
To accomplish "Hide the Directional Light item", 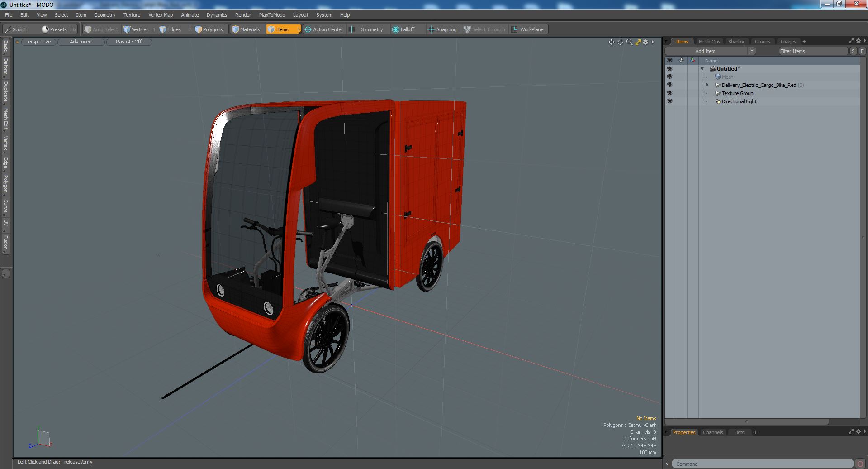I will click(669, 101).
